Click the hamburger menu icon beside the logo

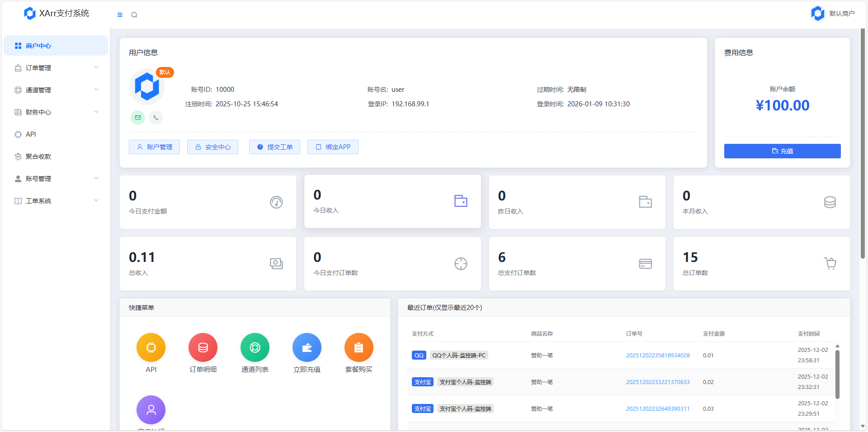pos(119,14)
